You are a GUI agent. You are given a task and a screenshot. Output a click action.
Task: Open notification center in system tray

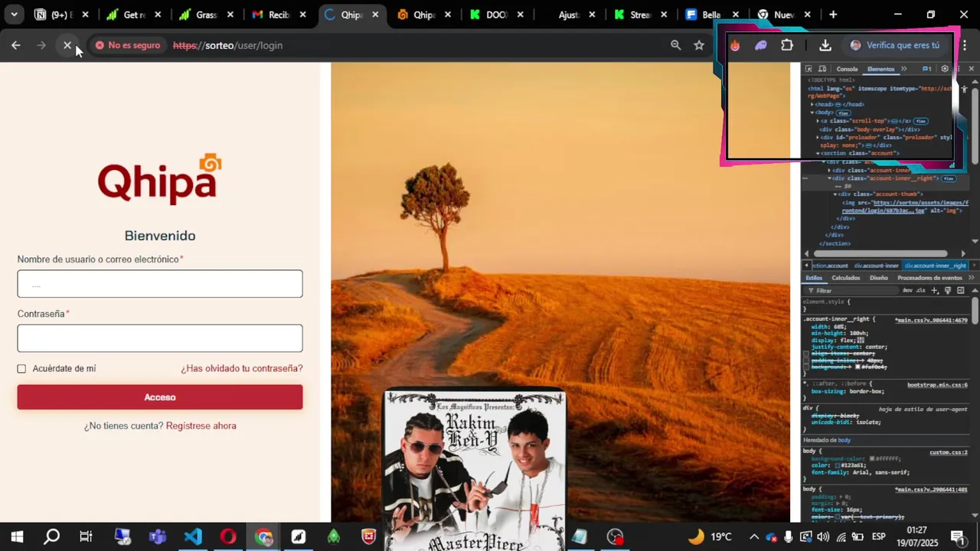[x=957, y=536]
